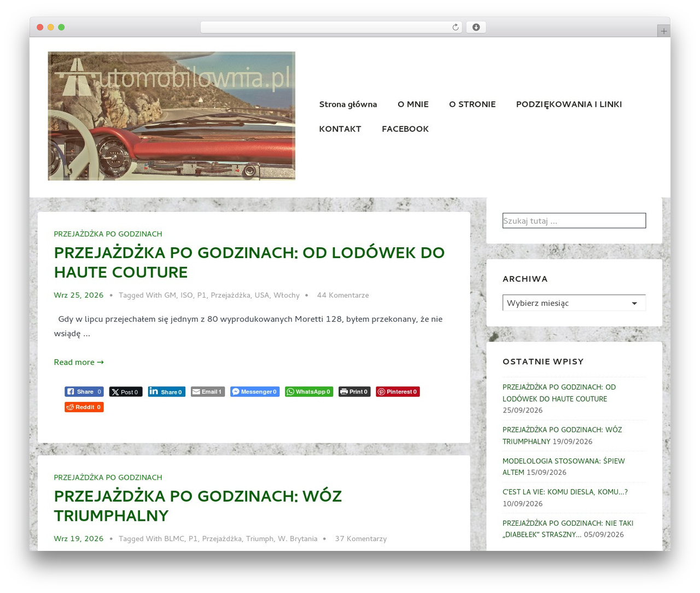Viewport: 700px width, 593px height.
Task: Click the 'ISO' tag link
Action: click(x=186, y=295)
